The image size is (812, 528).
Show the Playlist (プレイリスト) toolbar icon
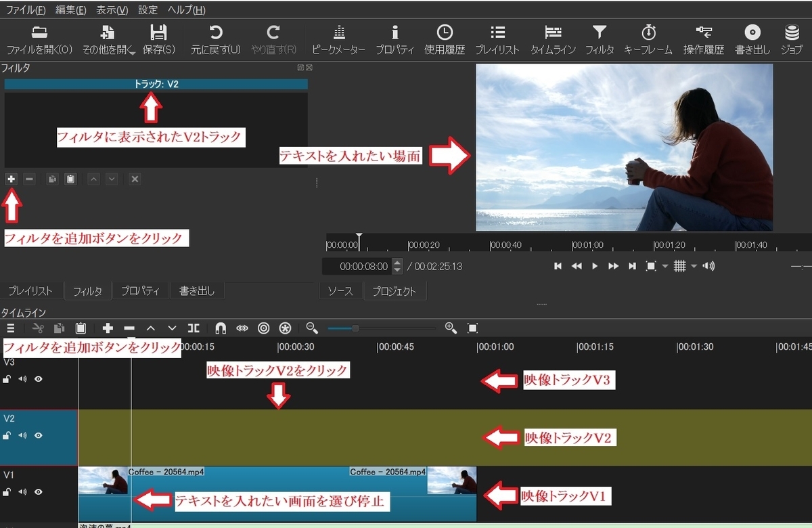point(497,32)
